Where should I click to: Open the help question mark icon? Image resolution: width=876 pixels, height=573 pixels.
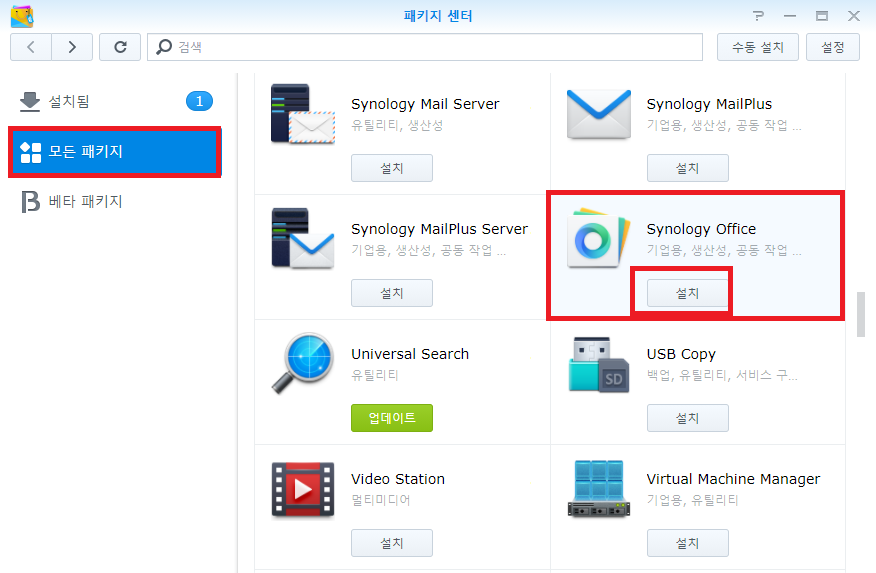click(758, 16)
